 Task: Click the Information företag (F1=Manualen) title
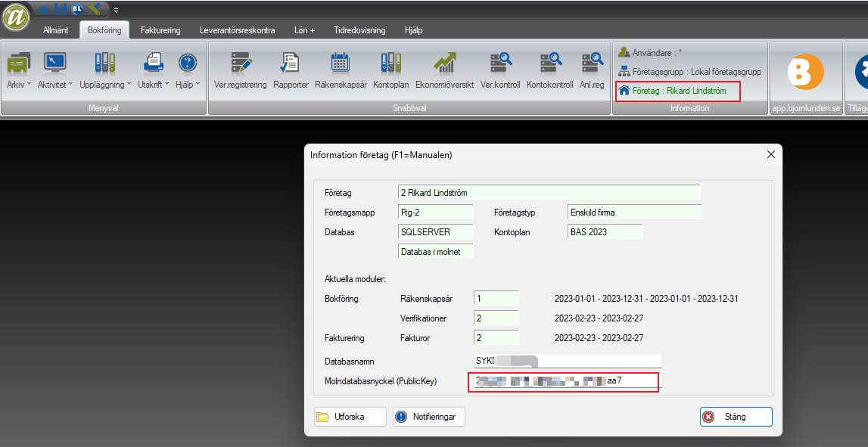(381, 155)
